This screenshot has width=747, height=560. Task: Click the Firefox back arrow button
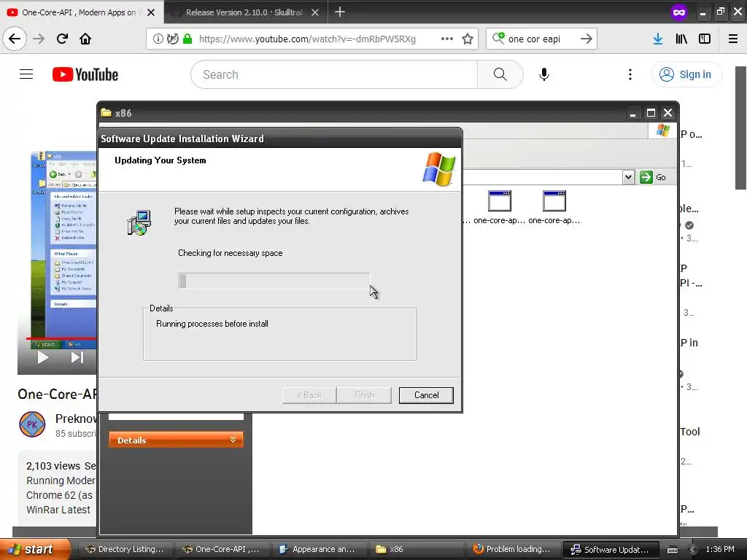[x=15, y=39]
